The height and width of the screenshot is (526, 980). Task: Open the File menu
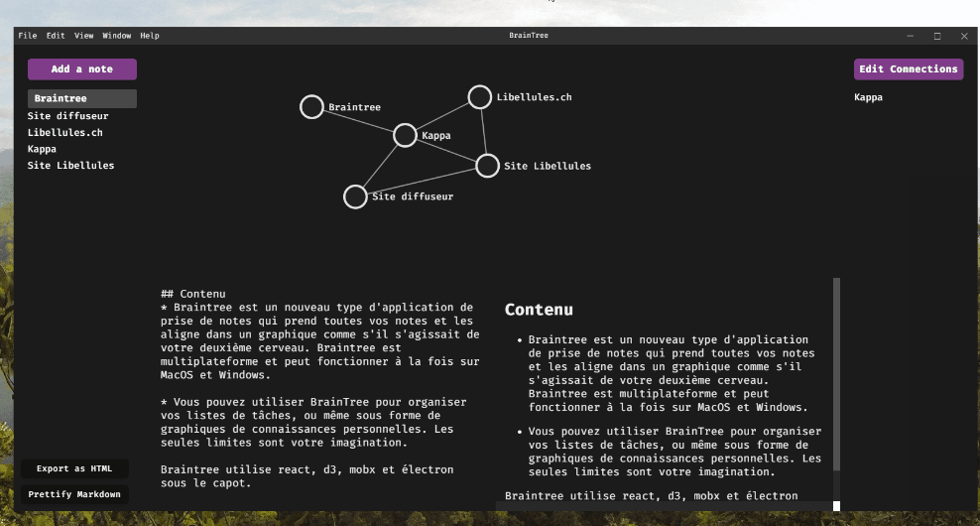point(28,36)
